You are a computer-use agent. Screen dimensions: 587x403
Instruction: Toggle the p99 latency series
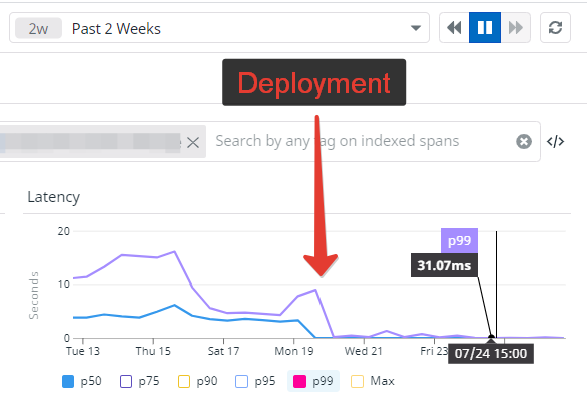[x=313, y=381]
